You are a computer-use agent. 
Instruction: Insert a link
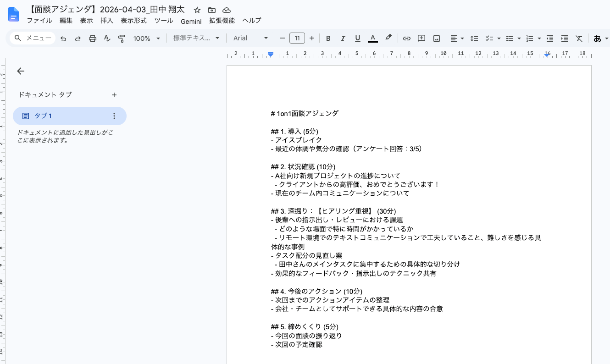406,39
